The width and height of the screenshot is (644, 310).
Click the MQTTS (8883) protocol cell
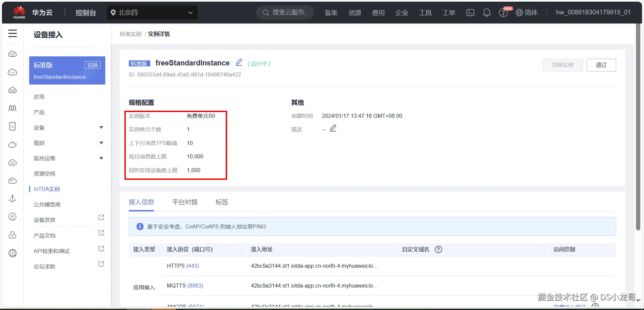(x=185, y=286)
